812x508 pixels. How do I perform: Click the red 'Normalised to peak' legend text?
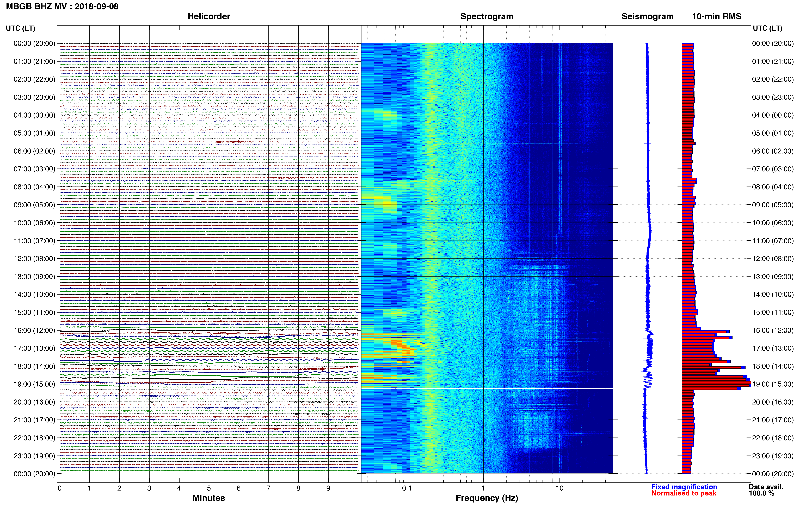tap(684, 493)
